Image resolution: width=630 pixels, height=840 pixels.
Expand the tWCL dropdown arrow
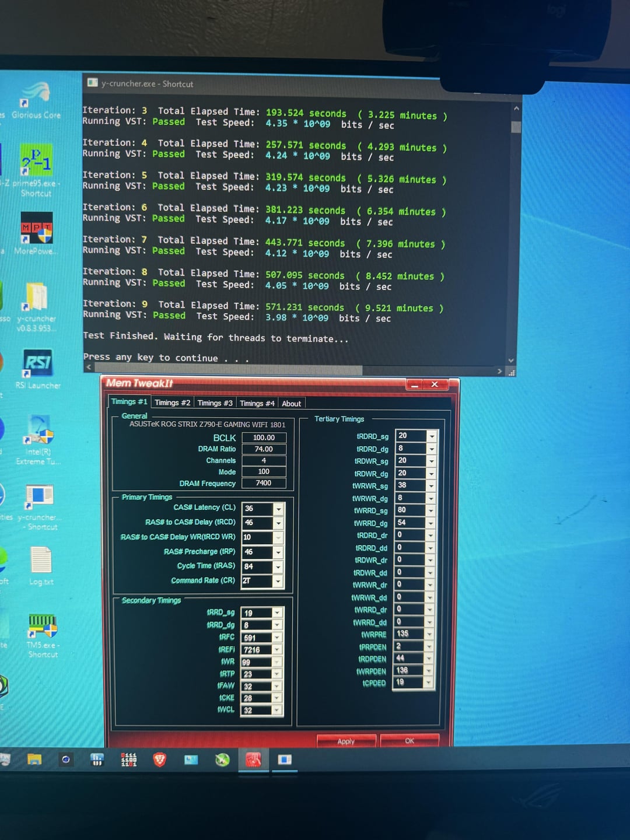277,710
